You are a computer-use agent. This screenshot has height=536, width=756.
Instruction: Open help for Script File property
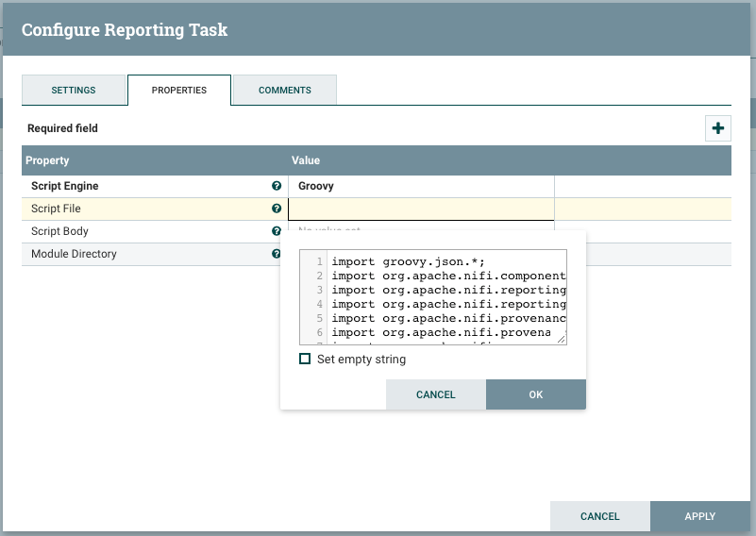pyautogui.click(x=277, y=209)
